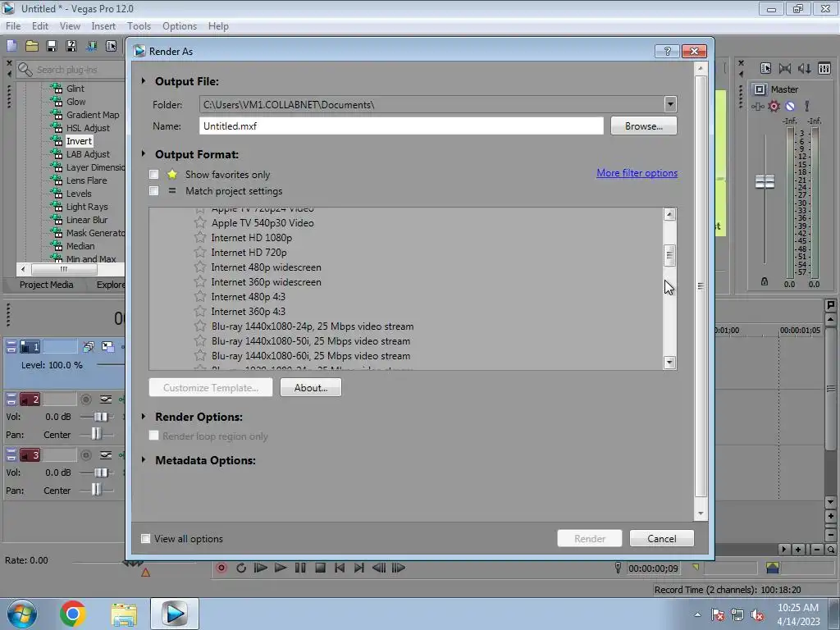
Task: Click the Master volume fader handle
Action: (x=765, y=181)
